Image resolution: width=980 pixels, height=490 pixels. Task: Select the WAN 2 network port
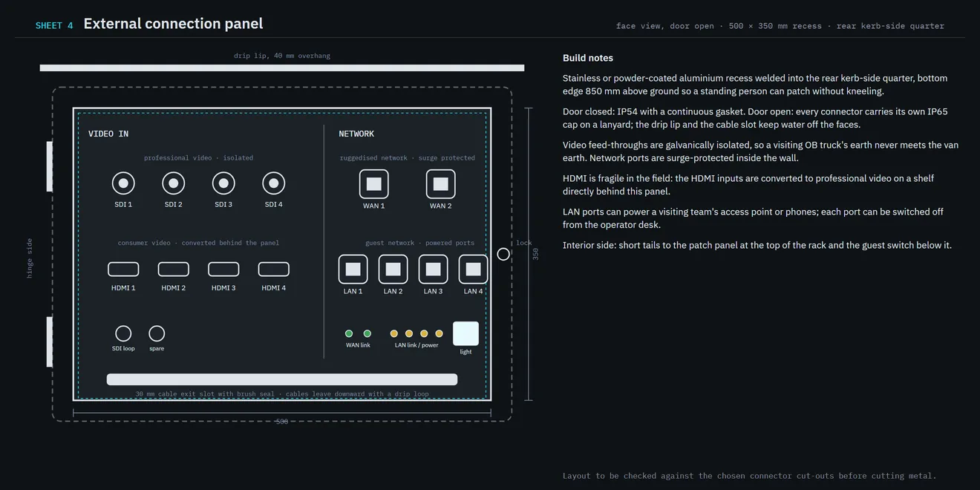point(441,184)
